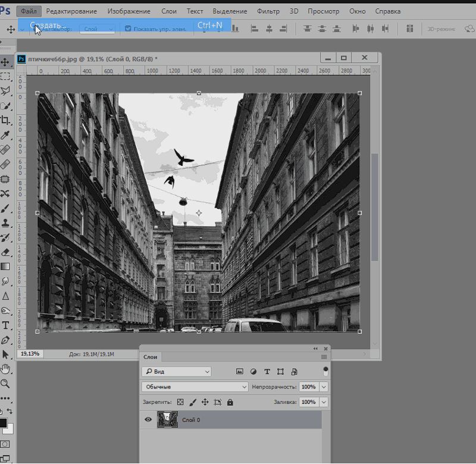Distribute bottom edges in the options bar
Viewport: 476px width, 464px height.
337,29
